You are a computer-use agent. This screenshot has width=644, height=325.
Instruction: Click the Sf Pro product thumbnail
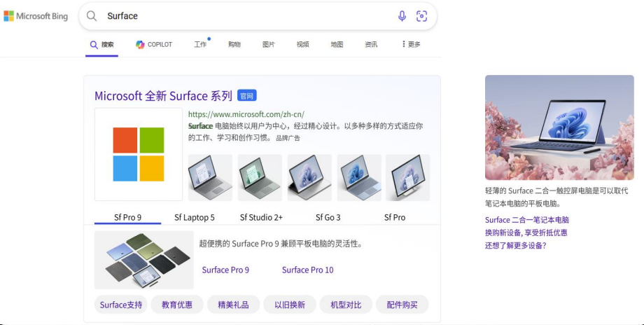tap(408, 177)
